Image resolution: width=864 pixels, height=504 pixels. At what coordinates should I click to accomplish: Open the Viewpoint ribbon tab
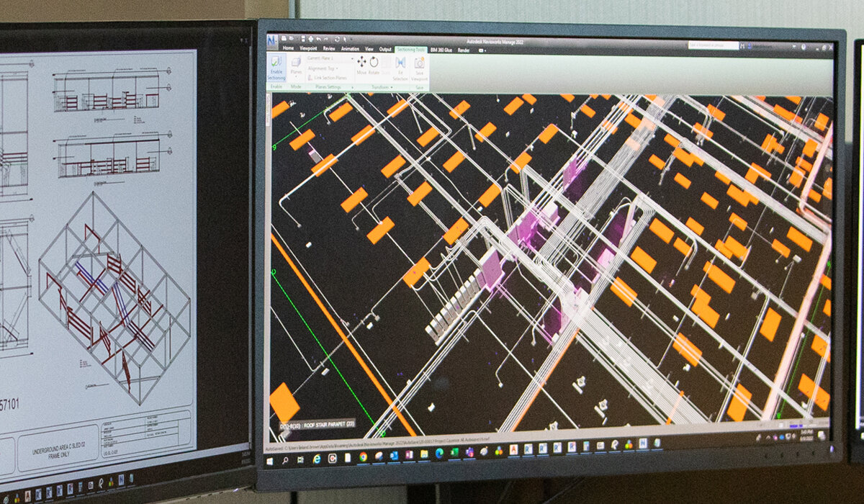pos(307,49)
